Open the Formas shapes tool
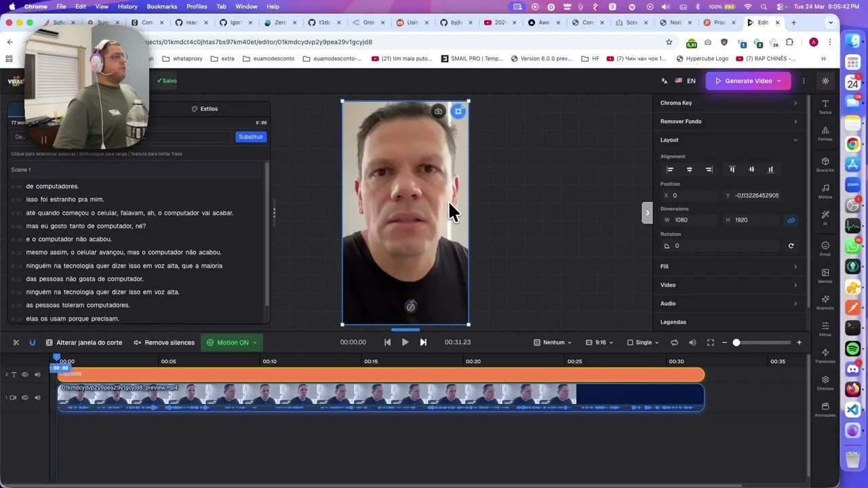 point(825,134)
